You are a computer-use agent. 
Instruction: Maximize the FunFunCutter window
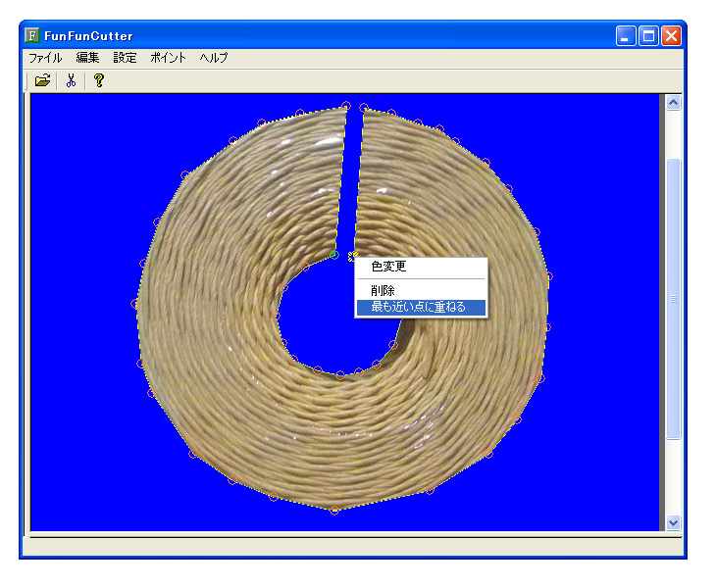point(648,36)
